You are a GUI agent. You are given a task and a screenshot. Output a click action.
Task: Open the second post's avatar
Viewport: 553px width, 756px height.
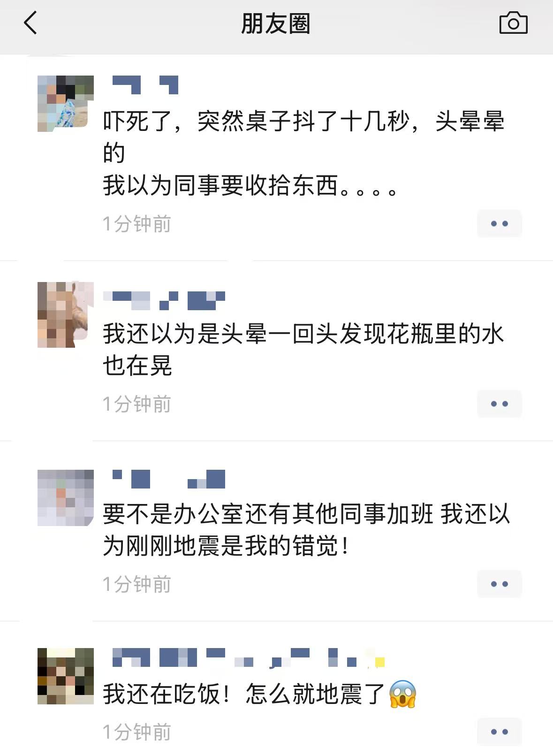(66, 314)
